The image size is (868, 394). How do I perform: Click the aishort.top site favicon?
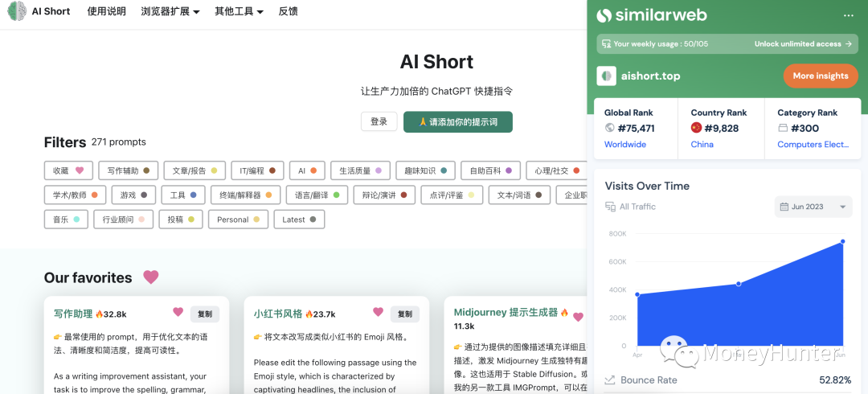tap(606, 76)
